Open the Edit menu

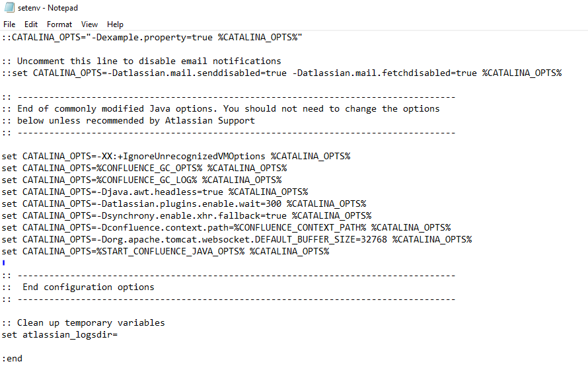(31, 24)
